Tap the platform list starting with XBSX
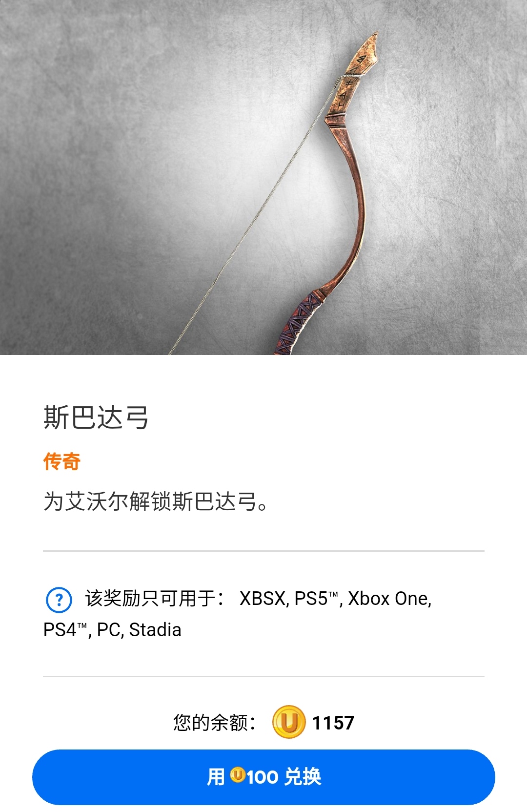This screenshot has width=527, height=812. (x=336, y=599)
